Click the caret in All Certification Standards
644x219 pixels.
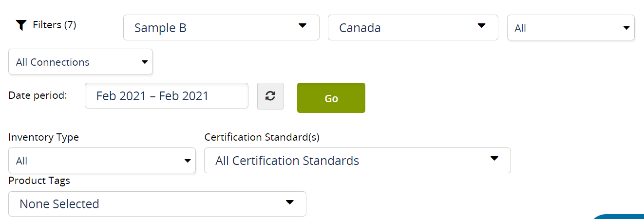click(494, 159)
